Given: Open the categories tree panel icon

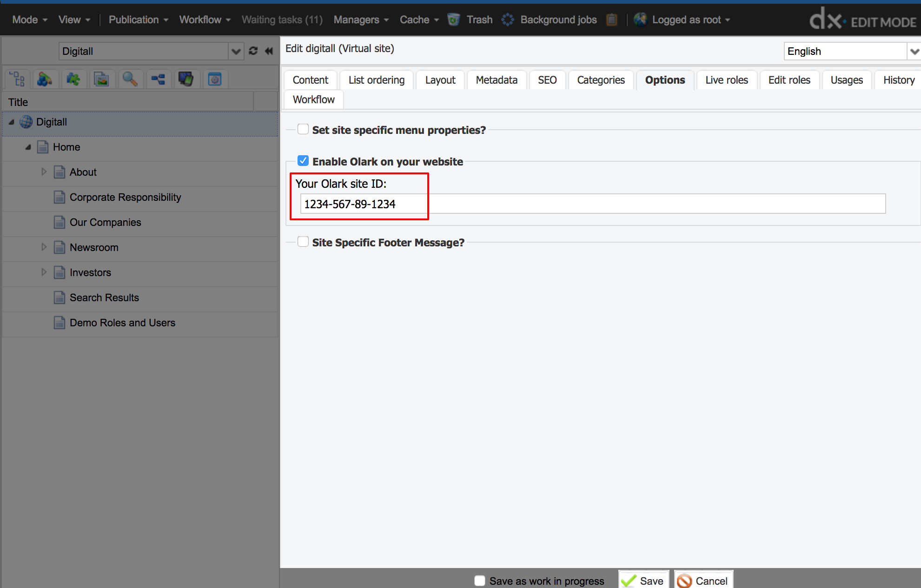Looking at the screenshot, I should (158, 79).
